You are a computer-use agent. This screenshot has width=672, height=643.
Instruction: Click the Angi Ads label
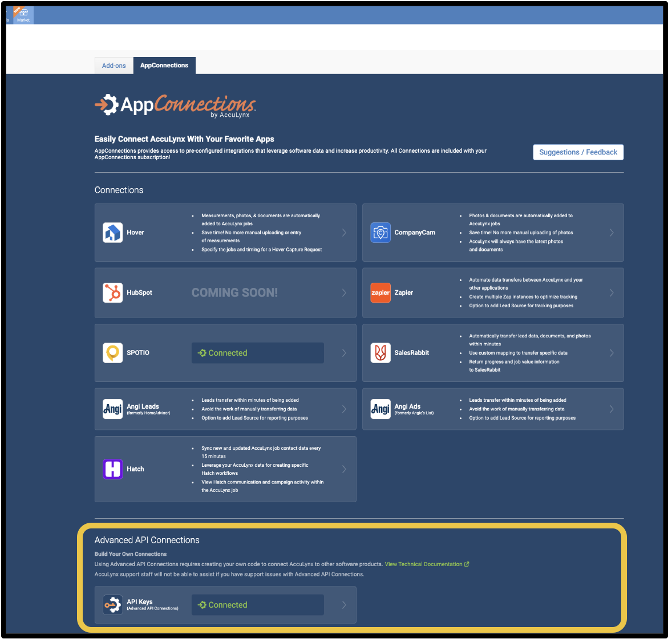(x=408, y=408)
